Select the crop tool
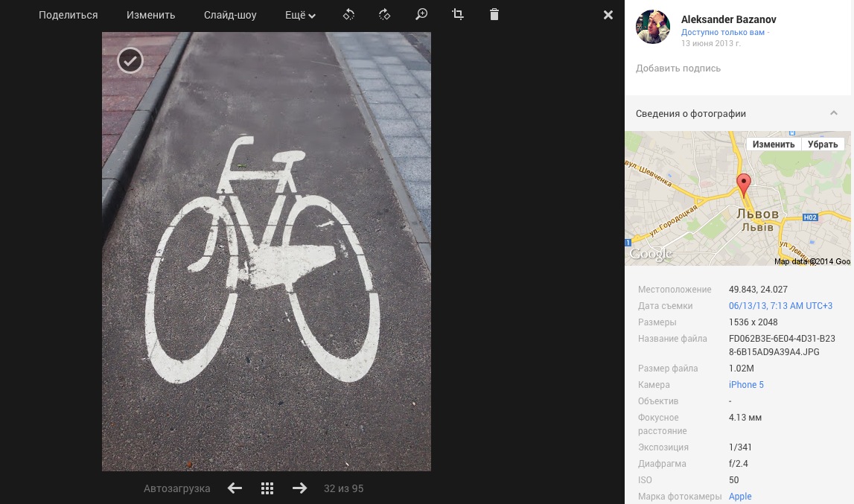 (458, 15)
